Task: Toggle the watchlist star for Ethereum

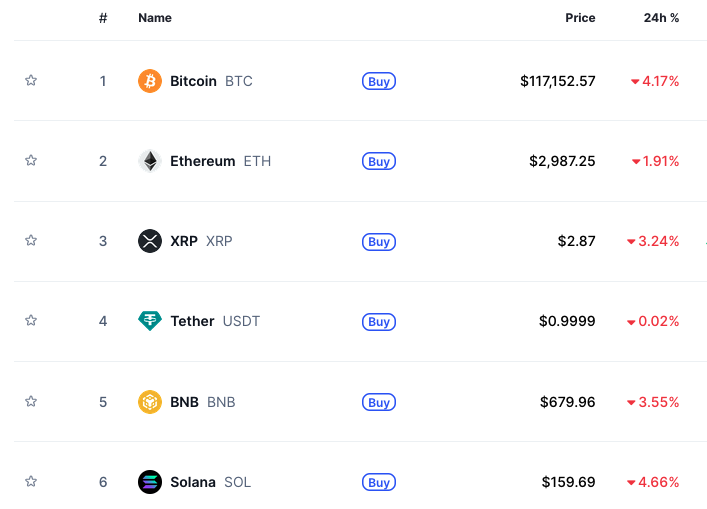Action: click(31, 160)
